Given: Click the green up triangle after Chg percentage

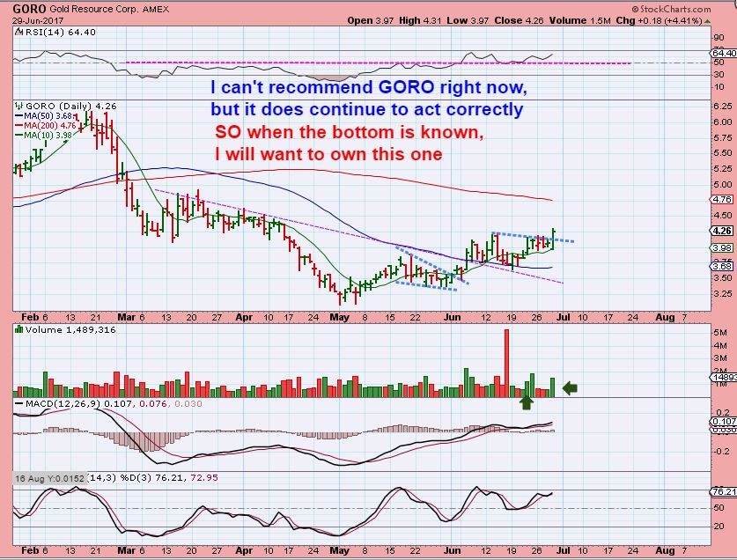Looking at the screenshot, I should (707, 20).
